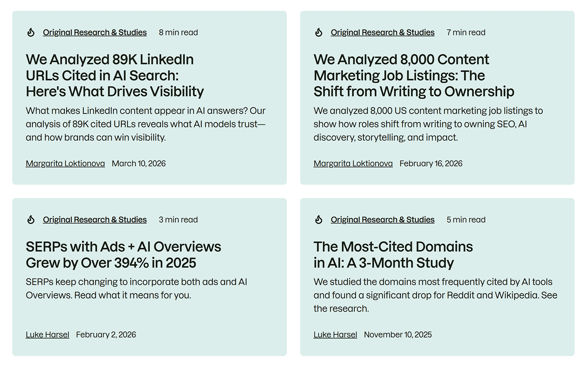Click the flame icon on the Most-Cited Domains card
Screen dimensions: 588x369
[x=319, y=219]
